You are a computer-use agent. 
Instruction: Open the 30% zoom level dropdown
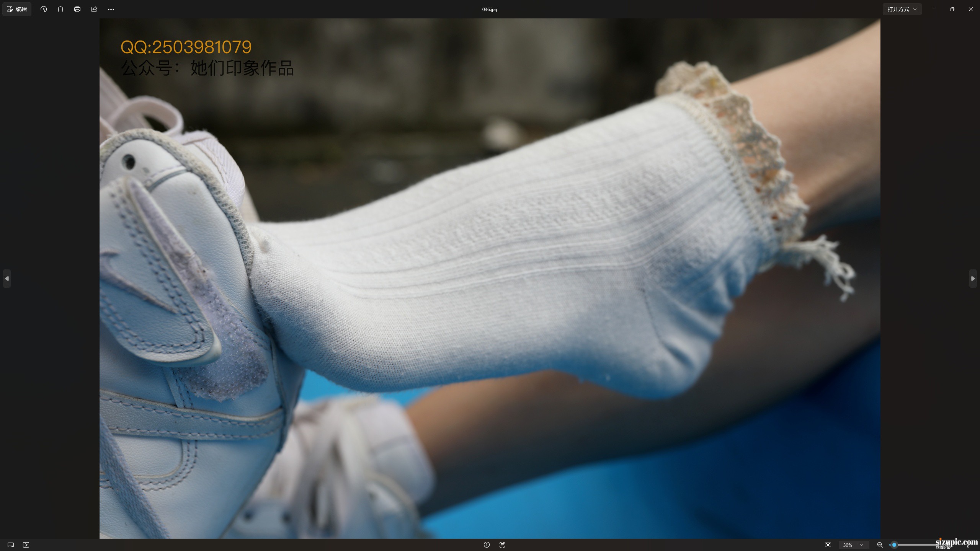point(853,545)
